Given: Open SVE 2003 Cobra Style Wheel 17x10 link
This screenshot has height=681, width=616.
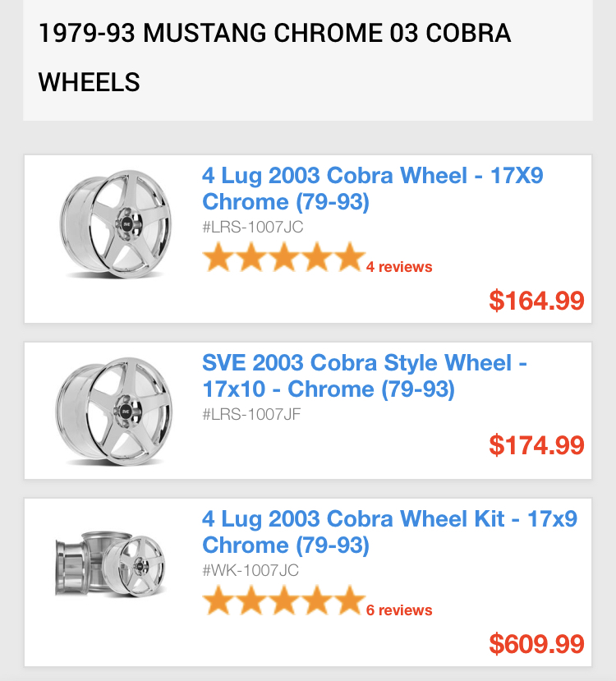Looking at the screenshot, I should [x=365, y=375].
